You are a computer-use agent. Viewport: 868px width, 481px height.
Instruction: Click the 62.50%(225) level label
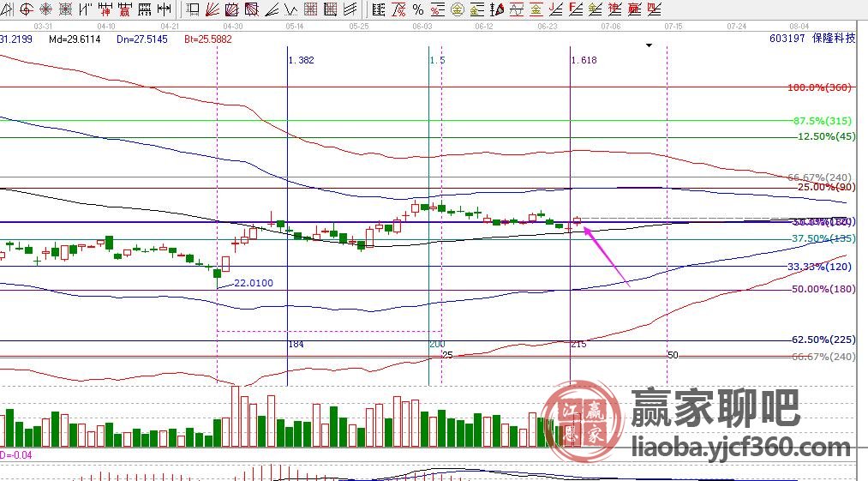823,340
